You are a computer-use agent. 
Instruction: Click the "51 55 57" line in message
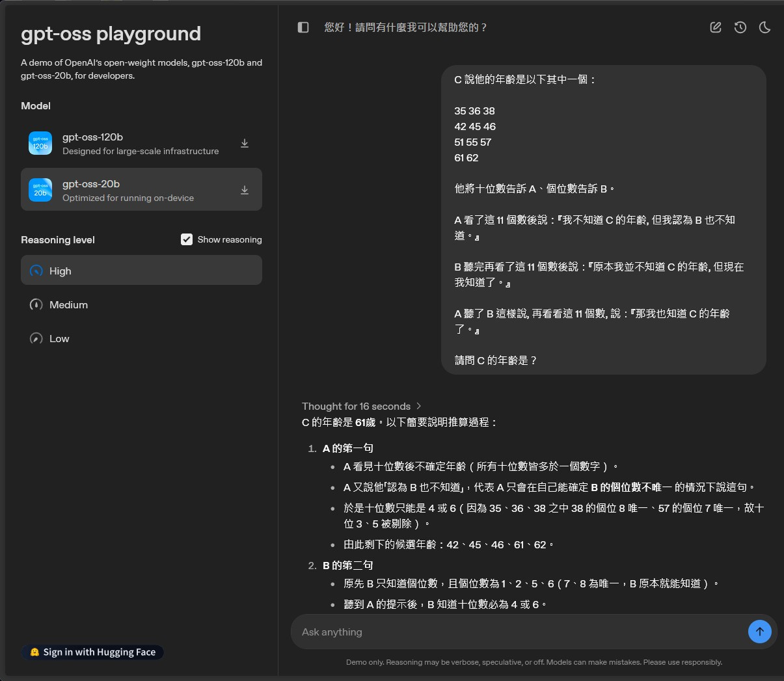coord(473,142)
